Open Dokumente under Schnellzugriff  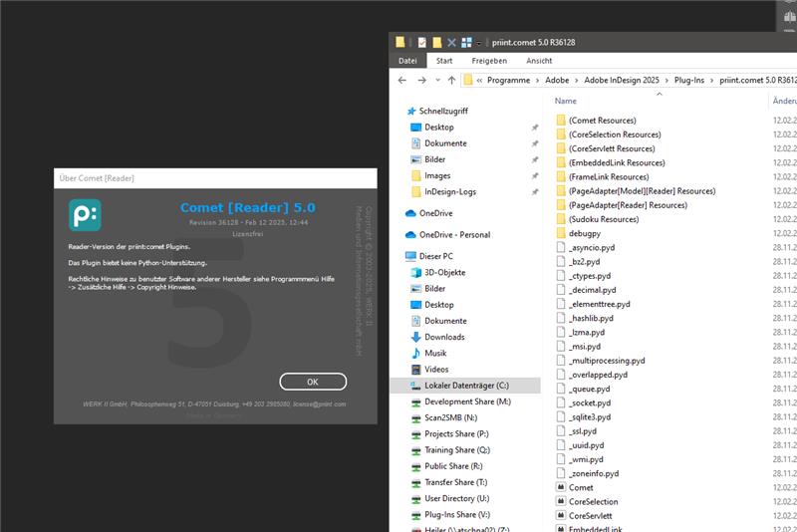(x=445, y=143)
